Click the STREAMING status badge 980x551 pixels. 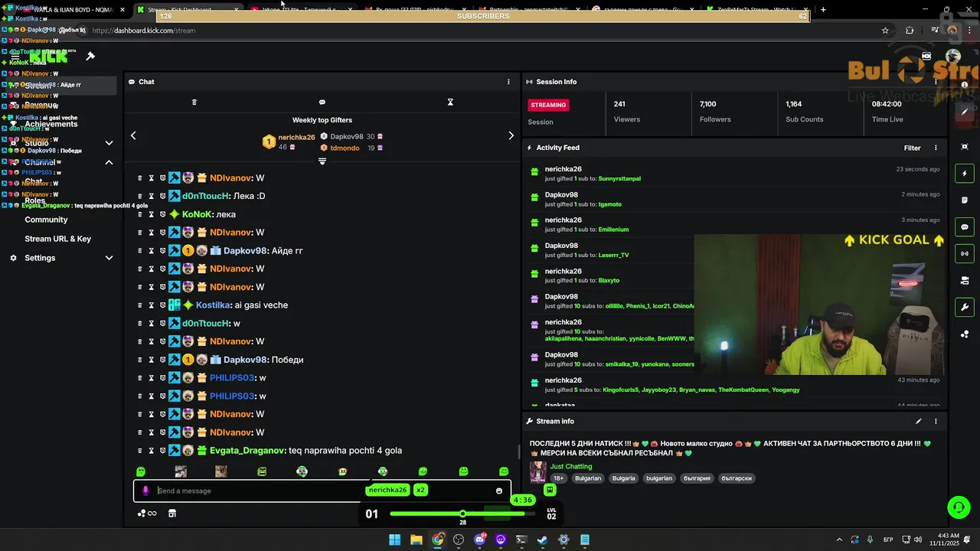[548, 105]
